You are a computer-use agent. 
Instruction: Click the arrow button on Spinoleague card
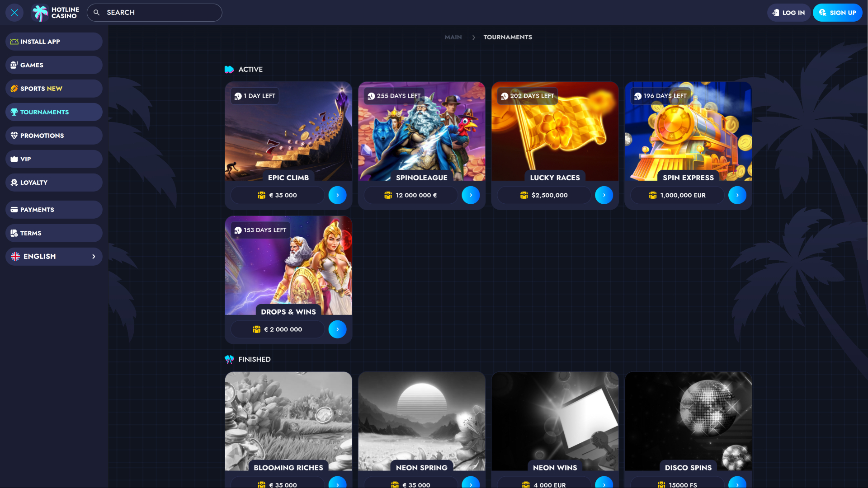(x=471, y=195)
